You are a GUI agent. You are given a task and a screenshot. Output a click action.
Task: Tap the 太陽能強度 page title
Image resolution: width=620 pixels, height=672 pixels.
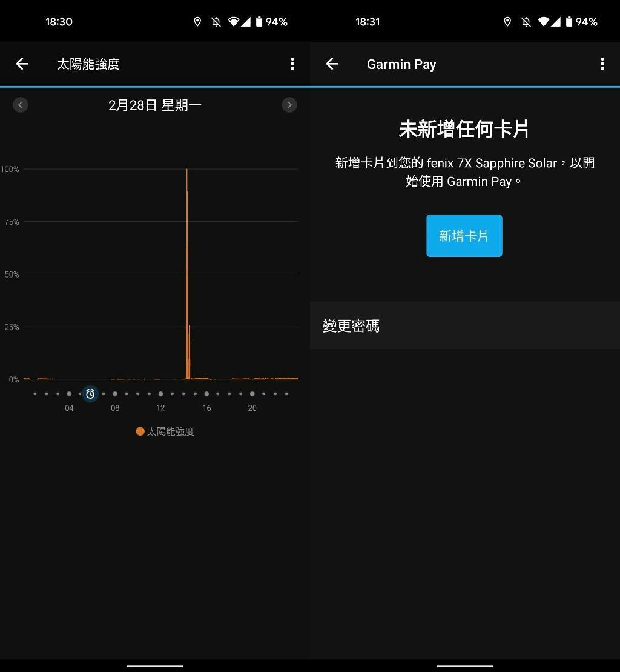coord(88,64)
